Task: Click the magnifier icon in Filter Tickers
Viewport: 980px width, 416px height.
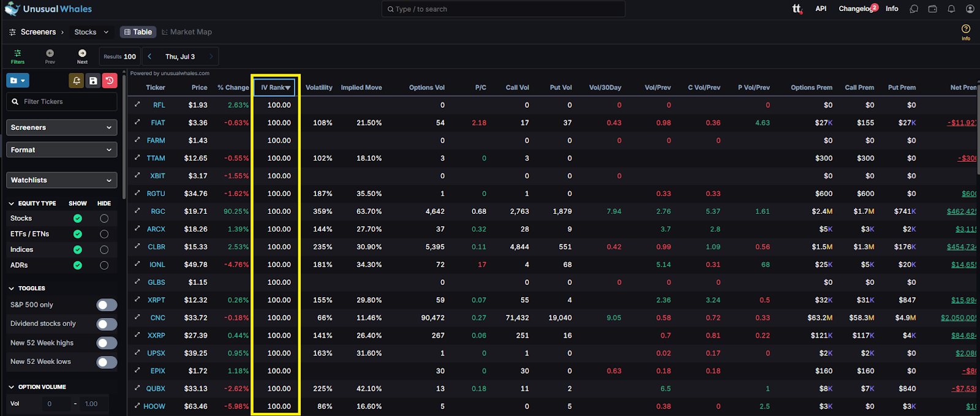Action: click(15, 102)
